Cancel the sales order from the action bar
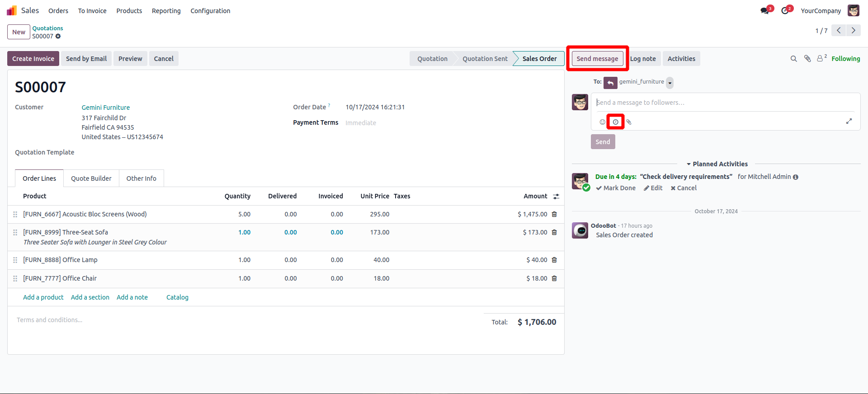This screenshot has height=394, width=868. pyautogui.click(x=164, y=59)
